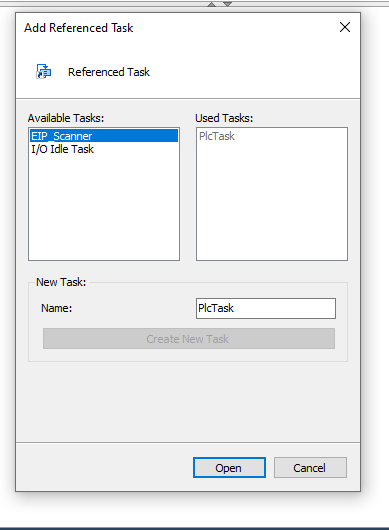Click the Available Tasks label
Image resolution: width=389 pixels, height=530 pixels.
pyautogui.click(x=66, y=118)
